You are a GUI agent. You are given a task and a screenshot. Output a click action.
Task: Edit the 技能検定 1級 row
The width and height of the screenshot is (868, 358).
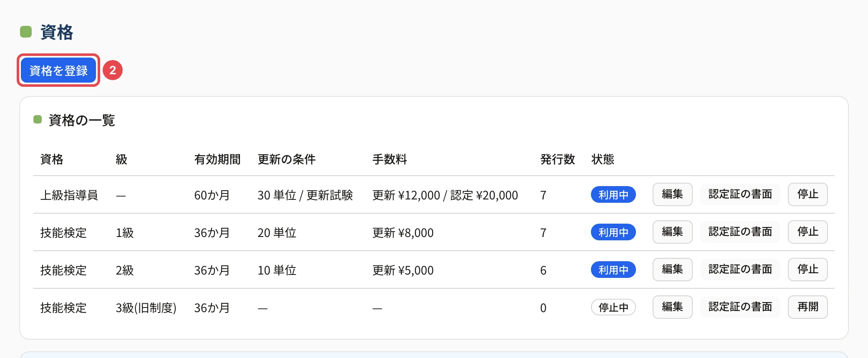672,232
